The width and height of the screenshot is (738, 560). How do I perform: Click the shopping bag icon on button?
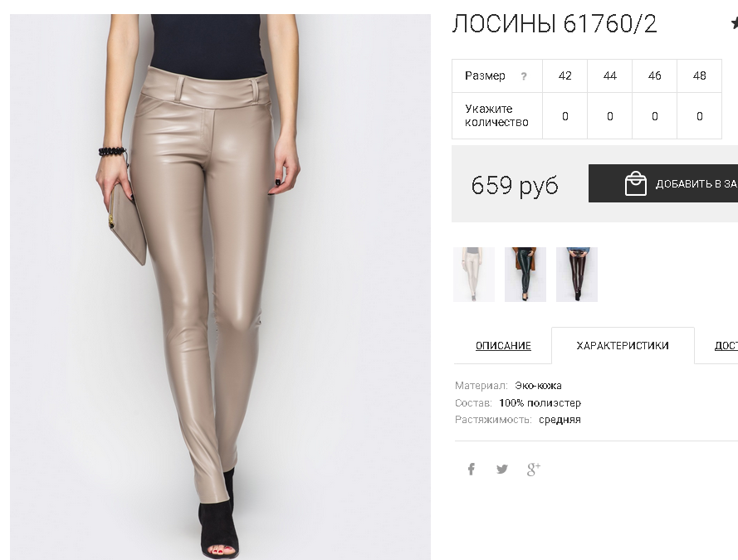coord(635,183)
